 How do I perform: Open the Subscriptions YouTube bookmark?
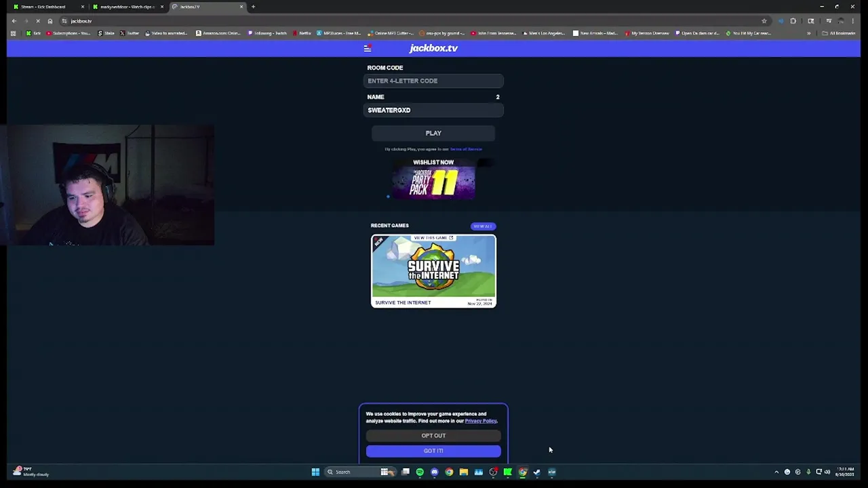69,33
